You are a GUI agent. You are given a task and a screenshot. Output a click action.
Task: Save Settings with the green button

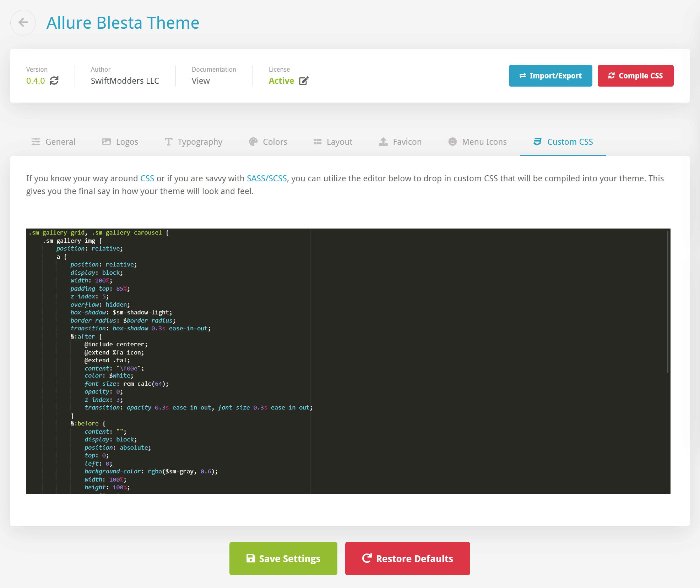283,558
